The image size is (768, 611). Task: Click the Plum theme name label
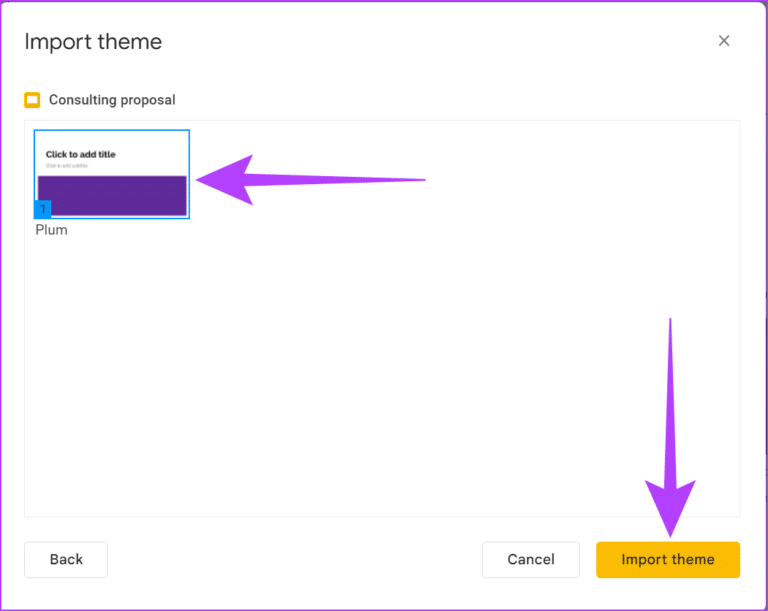pos(52,230)
